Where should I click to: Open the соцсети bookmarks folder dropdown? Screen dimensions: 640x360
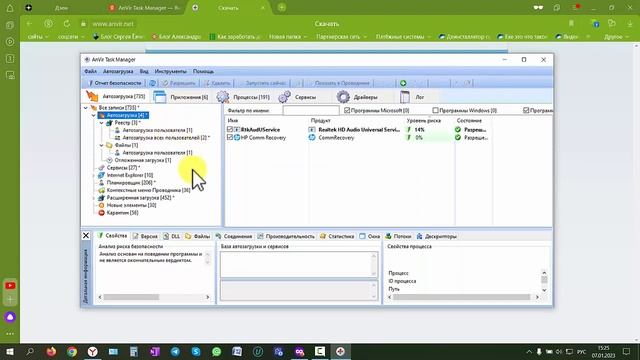[70, 37]
